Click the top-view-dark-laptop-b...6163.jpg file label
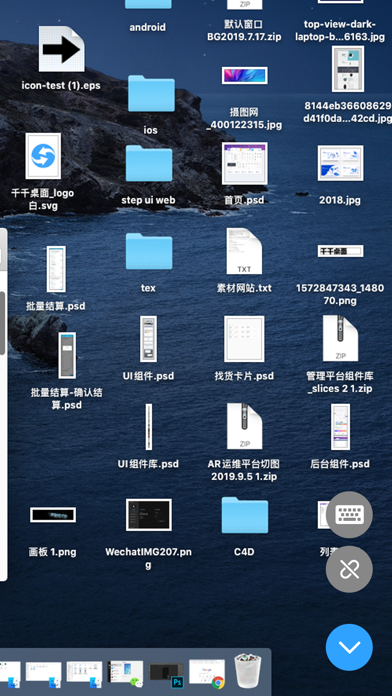Screen dimensions: 392x696 340,30
